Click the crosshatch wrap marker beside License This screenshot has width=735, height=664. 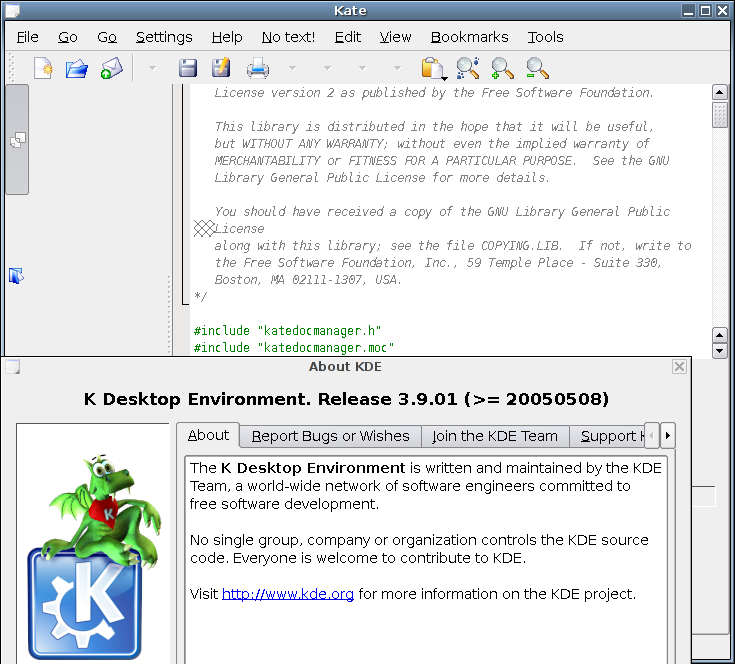tap(204, 229)
